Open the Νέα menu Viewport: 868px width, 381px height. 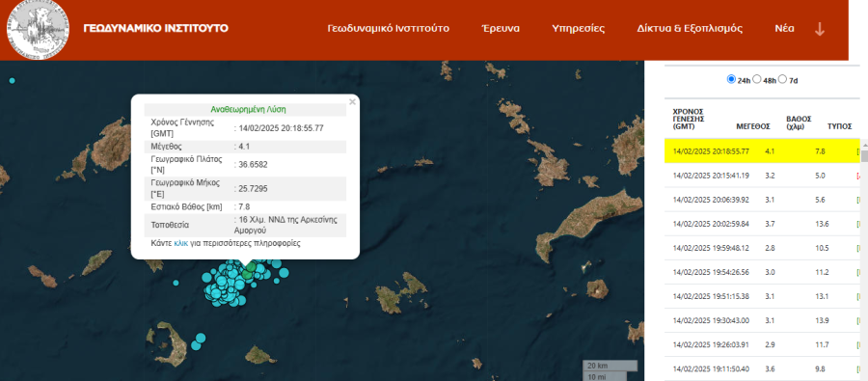click(784, 29)
